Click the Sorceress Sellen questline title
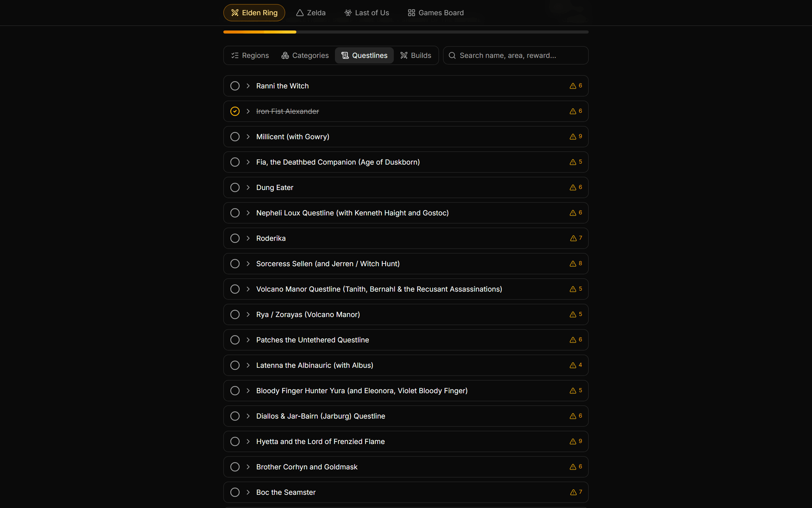Viewport: 812px width, 508px height. pos(328,264)
